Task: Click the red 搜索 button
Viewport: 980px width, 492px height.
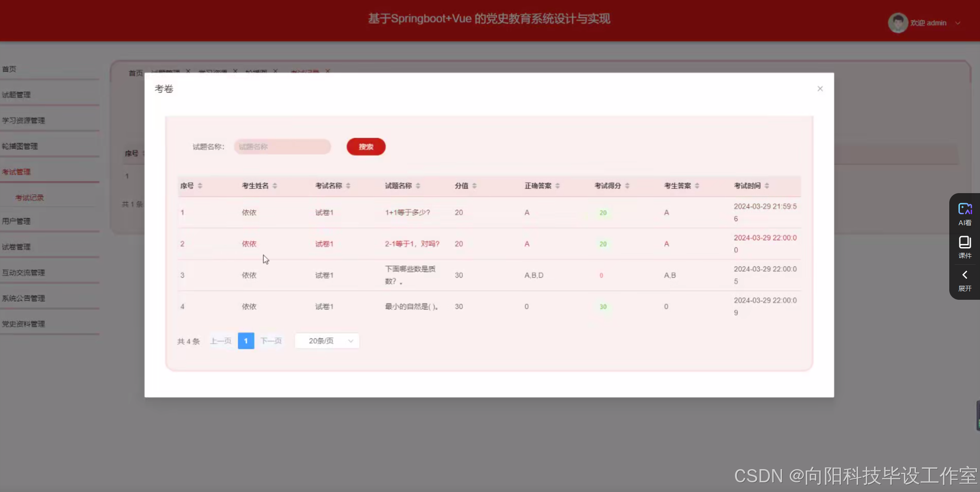Action: coord(366,147)
